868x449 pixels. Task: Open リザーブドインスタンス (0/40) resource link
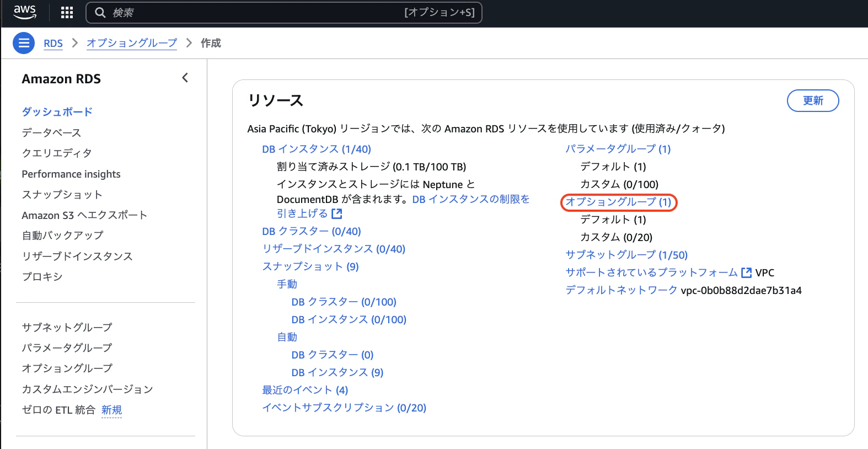click(x=334, y=249)
